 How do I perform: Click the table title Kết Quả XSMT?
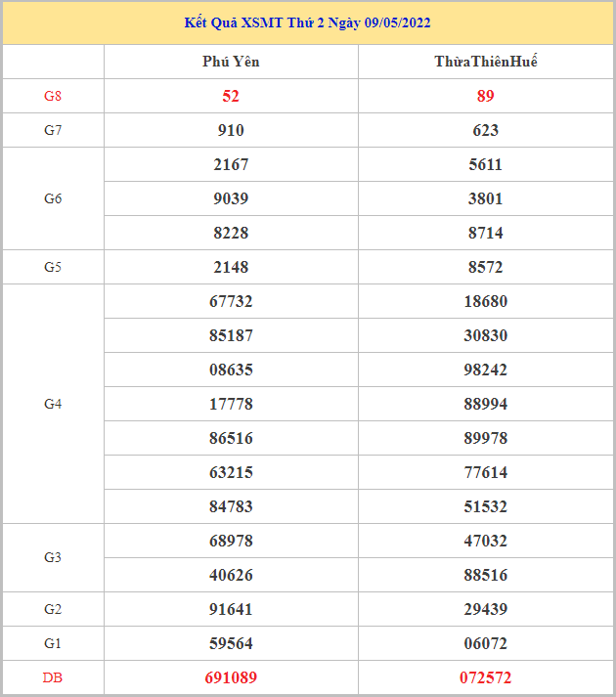307,22
